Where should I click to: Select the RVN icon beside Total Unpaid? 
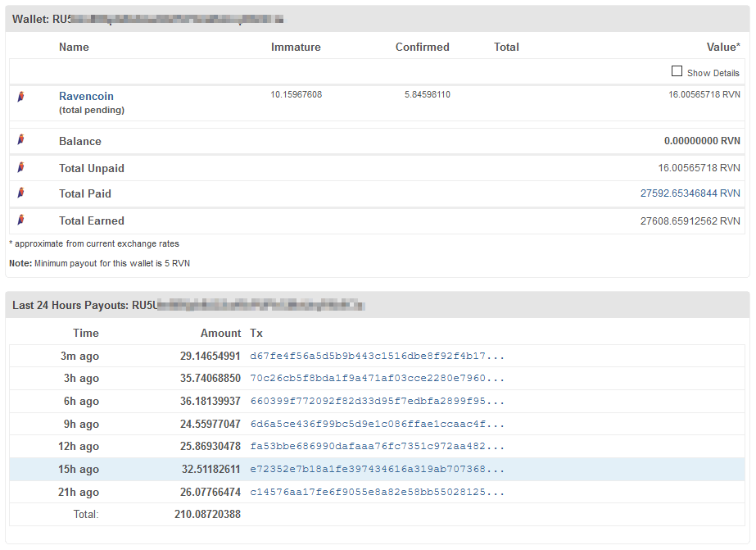click(20, 166)
